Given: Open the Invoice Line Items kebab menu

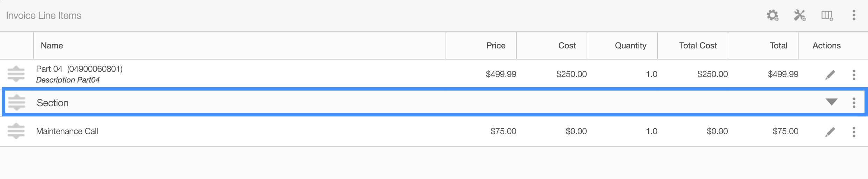Looking at the screenshot, I should [x=854, y=15].
